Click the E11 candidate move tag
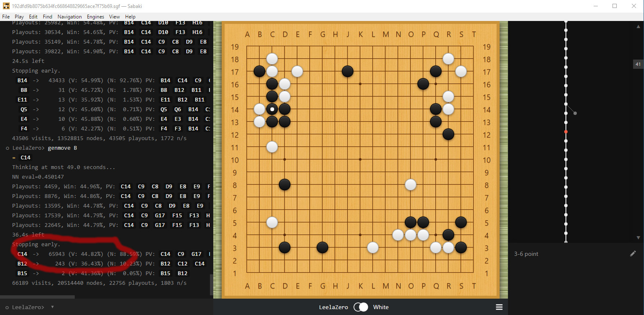This screenshot has height=315, width=644. click(x=22, y=99)
